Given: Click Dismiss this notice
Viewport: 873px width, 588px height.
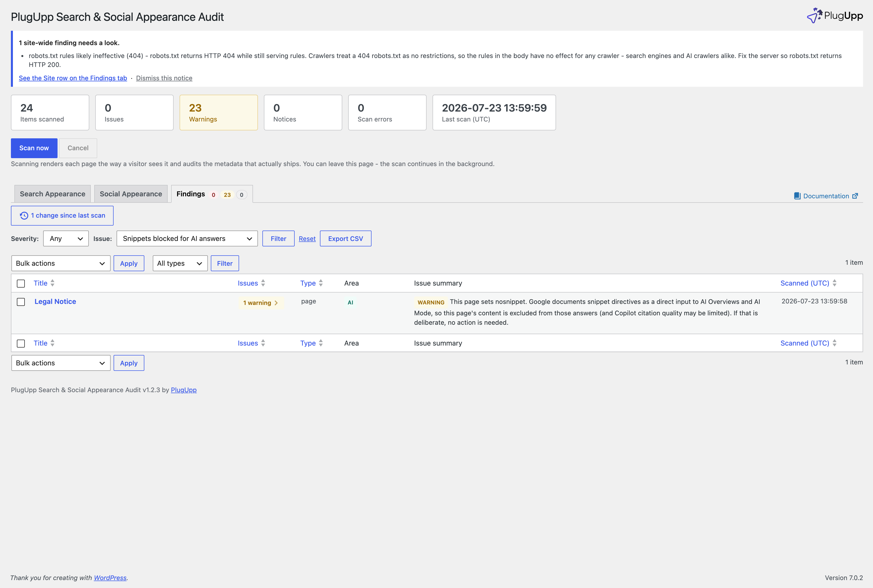Looking at the screenshot, I should [164, 78].
